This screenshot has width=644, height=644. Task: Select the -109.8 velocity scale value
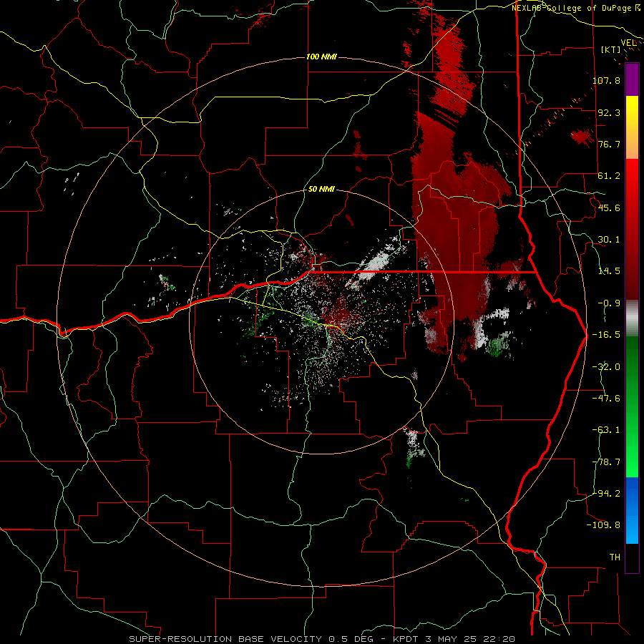604,525
